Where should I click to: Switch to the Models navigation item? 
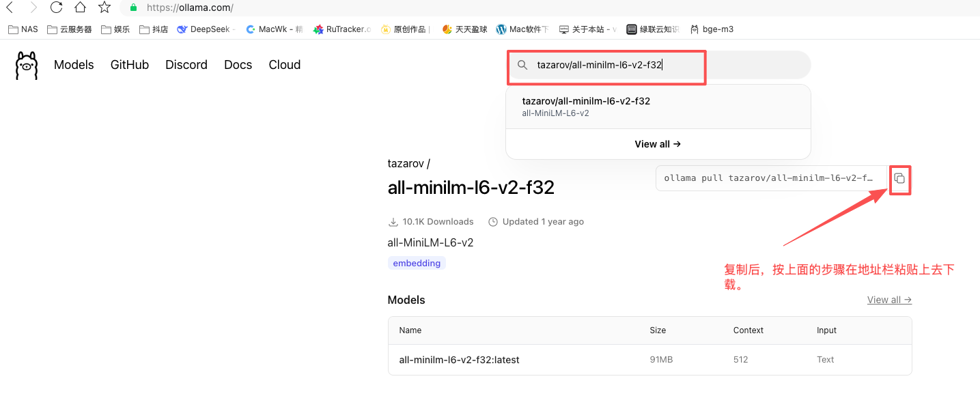tap(73, 65)
